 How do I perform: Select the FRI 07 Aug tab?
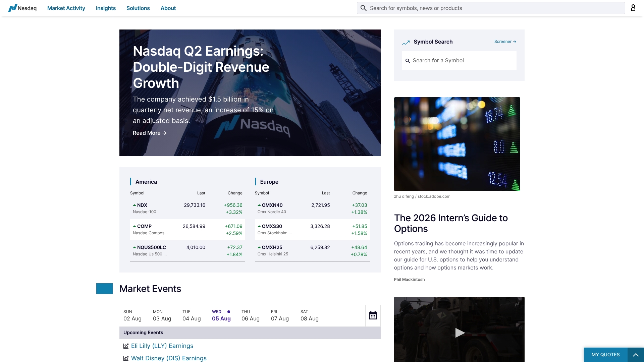coord(280,315)
